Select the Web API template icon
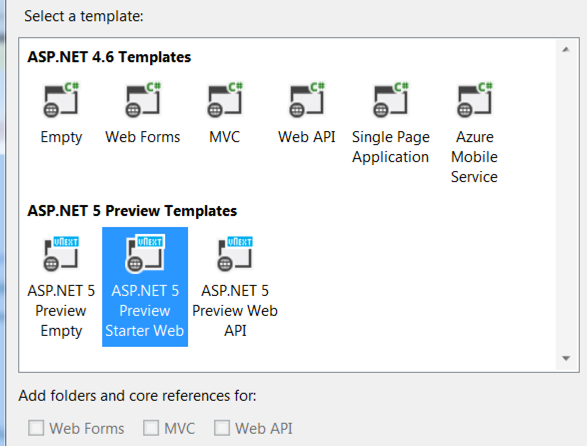587x446 pixels. [307, 100]
